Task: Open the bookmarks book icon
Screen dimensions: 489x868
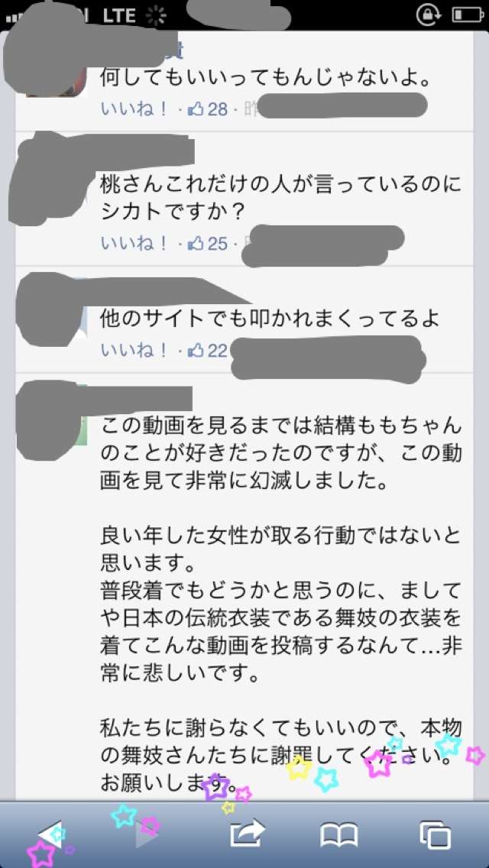Action: pyautogui.click(x=339, y=835)
